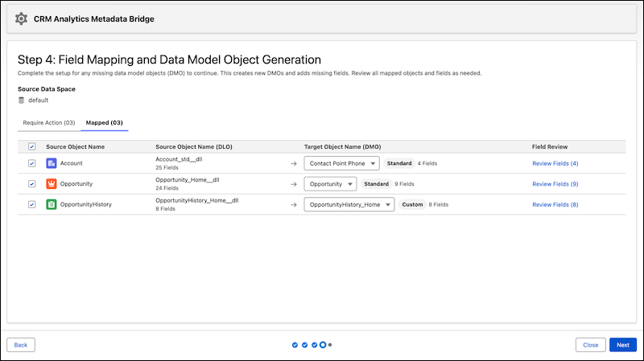Uncheck the Opportunity row checkbox
644x361 pixels.
pyautogui.click(x=31, y=184)
